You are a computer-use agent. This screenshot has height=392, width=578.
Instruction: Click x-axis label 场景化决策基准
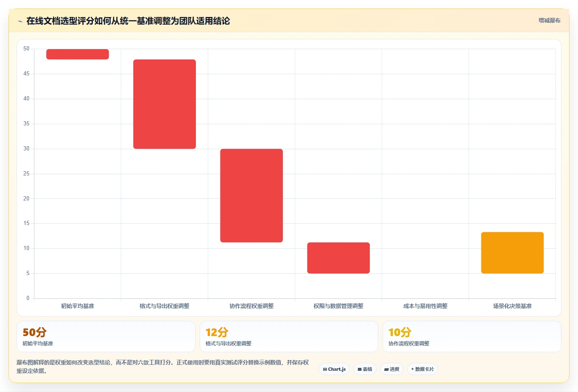tap(512, 306)
